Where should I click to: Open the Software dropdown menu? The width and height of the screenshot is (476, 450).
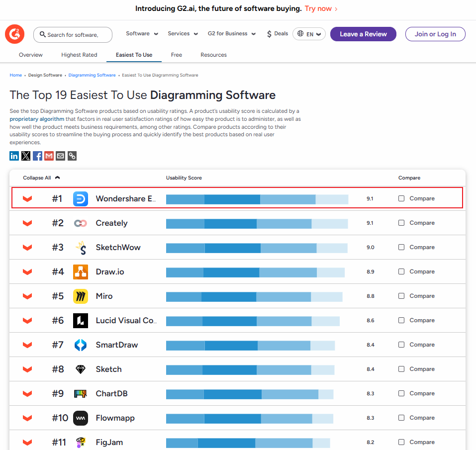(142, 34)
